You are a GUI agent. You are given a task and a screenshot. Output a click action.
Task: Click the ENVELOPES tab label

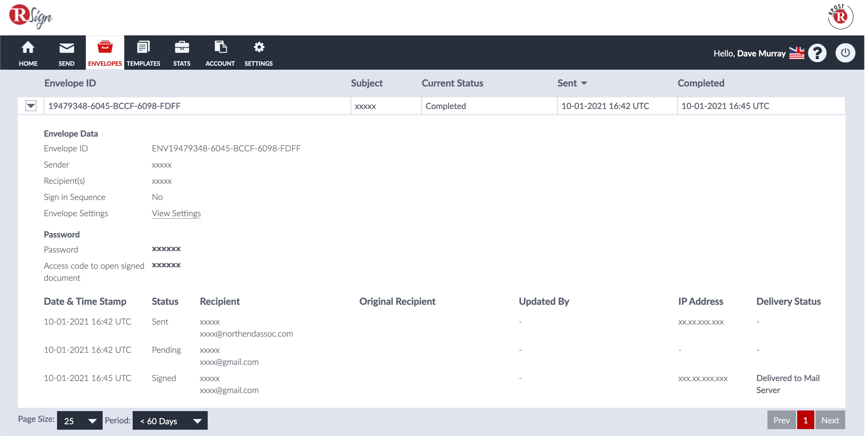(105, 63)
